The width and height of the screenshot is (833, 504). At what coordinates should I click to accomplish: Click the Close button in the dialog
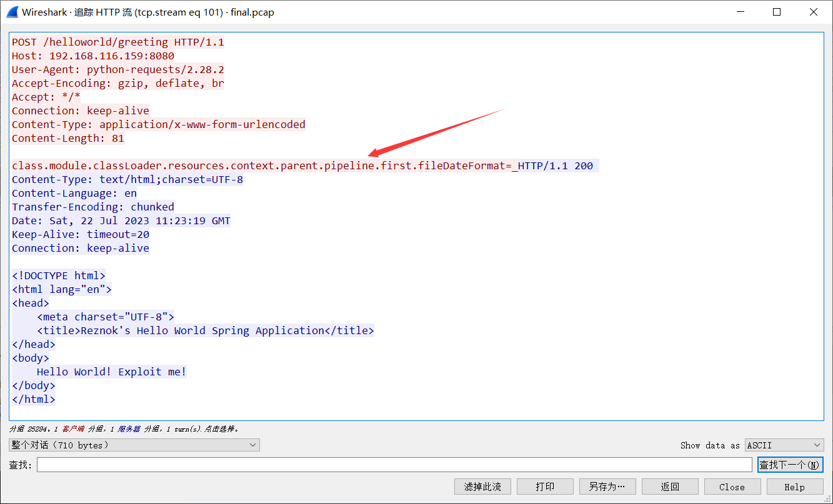click(x=732, y=487)
